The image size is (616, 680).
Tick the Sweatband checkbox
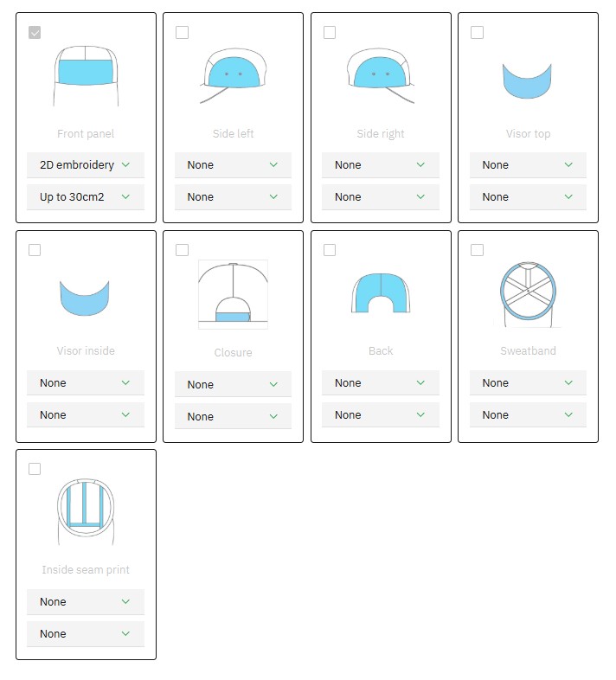point(477,250)
